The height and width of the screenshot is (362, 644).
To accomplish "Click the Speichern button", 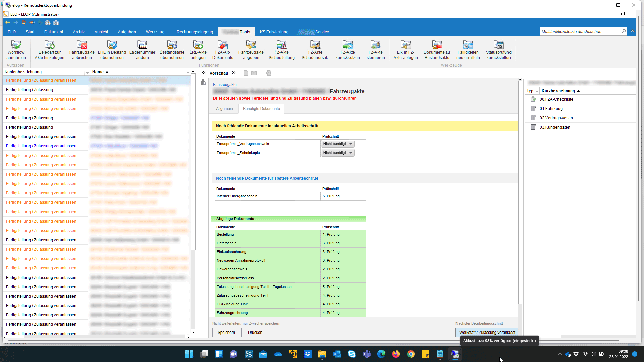I will pos(226,333).
